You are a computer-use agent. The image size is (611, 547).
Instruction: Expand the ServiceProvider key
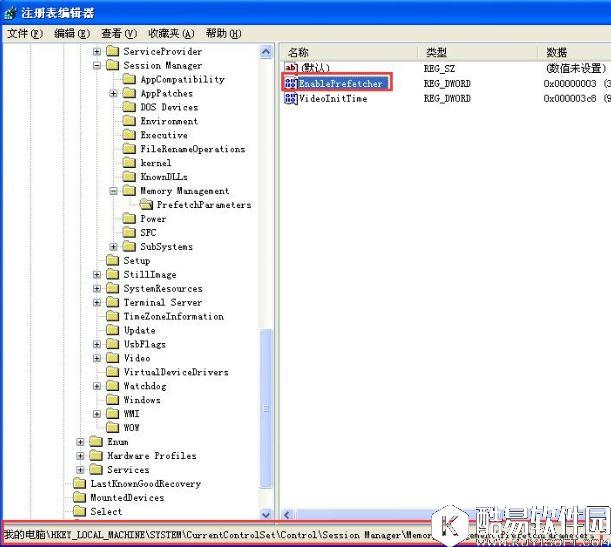click(x=97, y=51)
